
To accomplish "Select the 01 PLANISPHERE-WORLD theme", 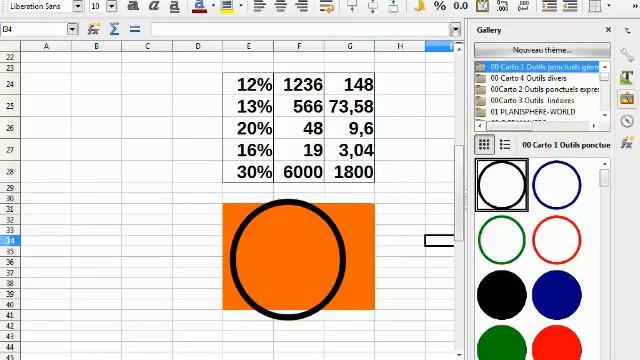I will (537, 111).
